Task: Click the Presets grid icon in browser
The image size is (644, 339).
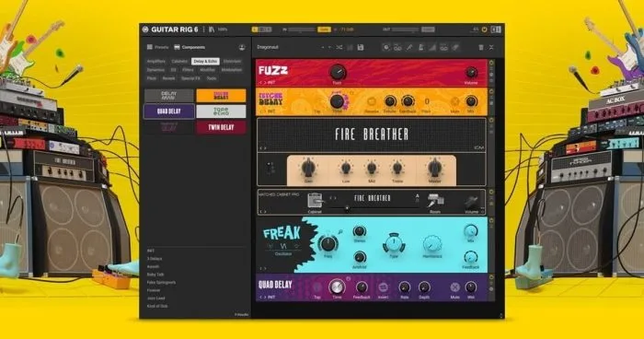Action: coord(150,47)
